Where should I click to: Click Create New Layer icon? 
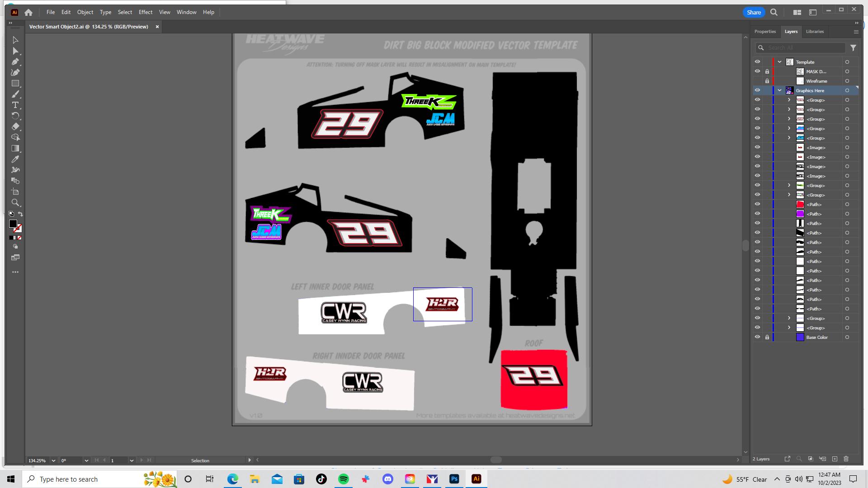coord(835,459)
